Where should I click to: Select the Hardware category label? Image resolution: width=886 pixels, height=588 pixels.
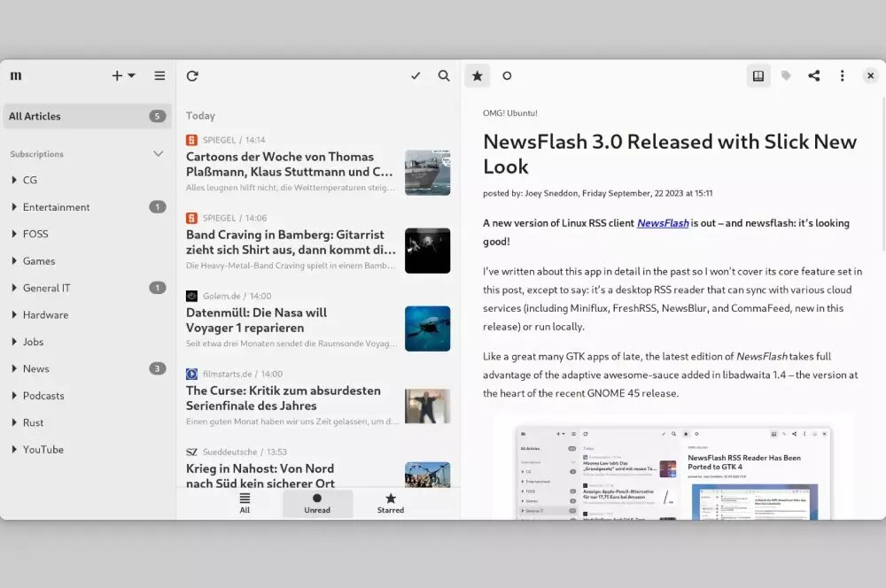pyautogui.click(x=46, y=315)
